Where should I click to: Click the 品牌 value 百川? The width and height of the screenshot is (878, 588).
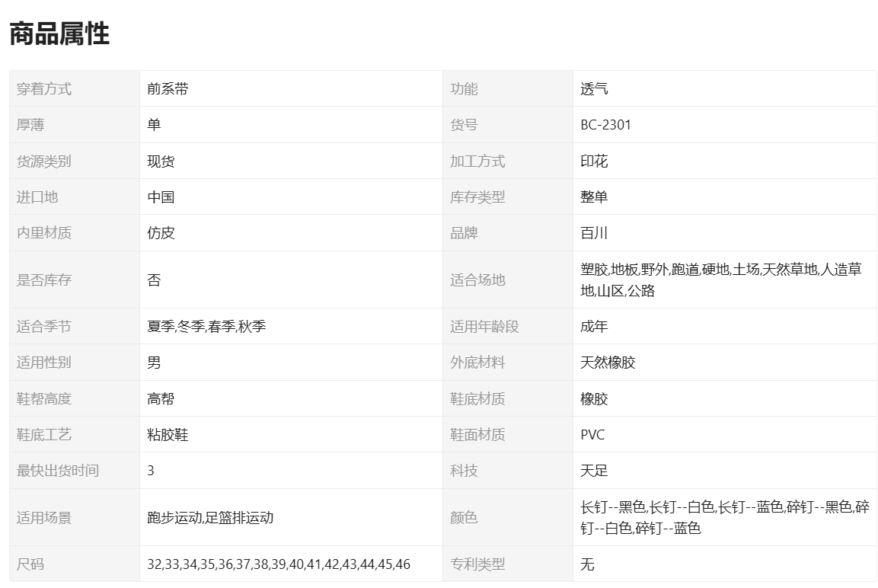click(x=594, y=233)
